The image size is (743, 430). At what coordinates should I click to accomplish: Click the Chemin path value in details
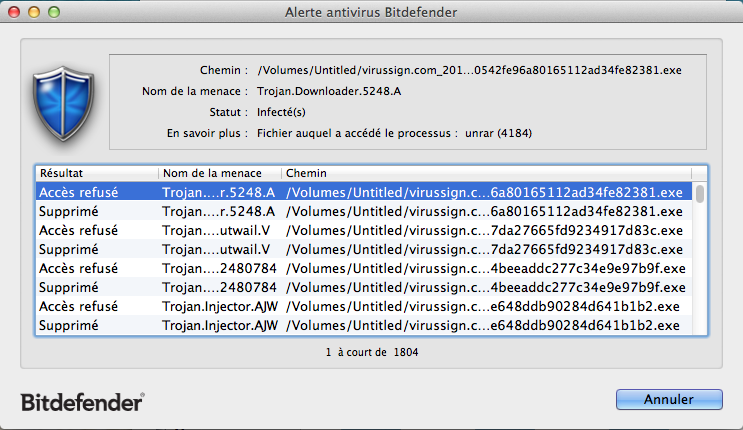coord(469,70)
